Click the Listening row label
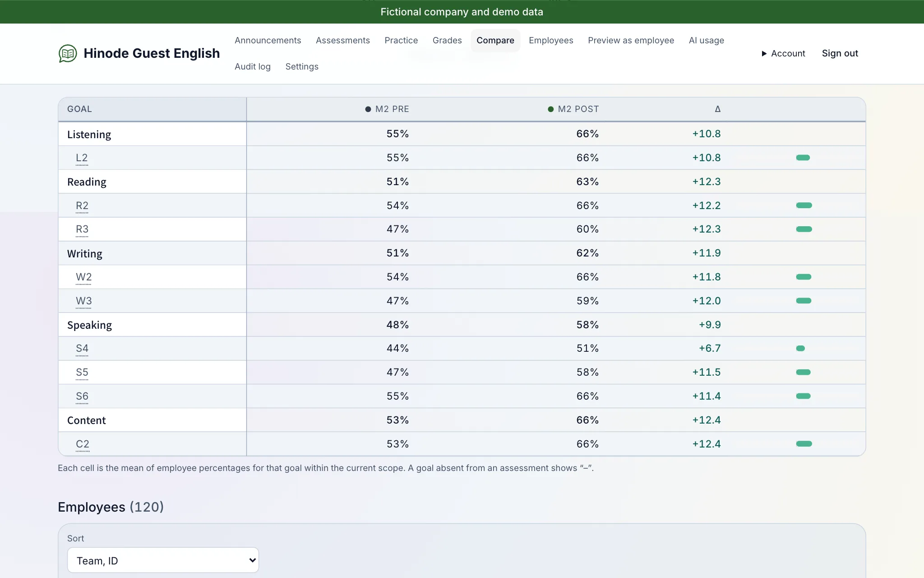The height and width of the screenshot is (578, 924). [89, 135]
